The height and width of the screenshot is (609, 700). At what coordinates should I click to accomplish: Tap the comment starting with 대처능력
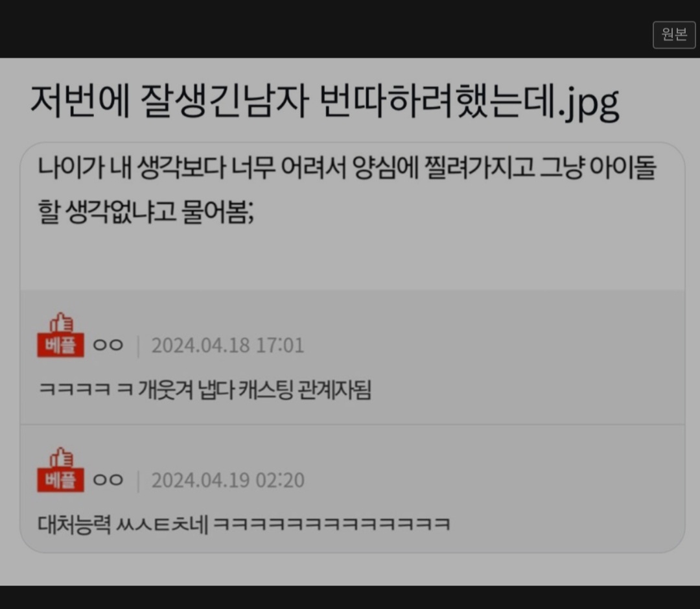coord(244,523)
